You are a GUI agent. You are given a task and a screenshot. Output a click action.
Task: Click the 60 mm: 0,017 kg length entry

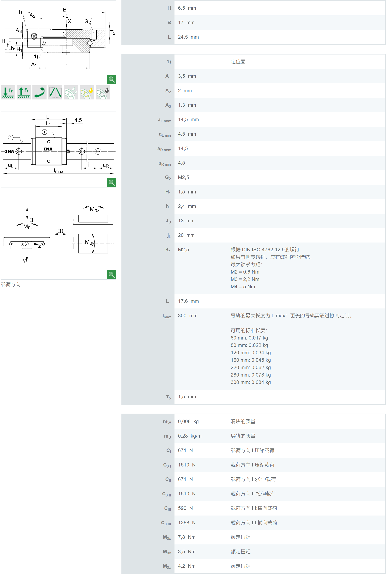249,338
